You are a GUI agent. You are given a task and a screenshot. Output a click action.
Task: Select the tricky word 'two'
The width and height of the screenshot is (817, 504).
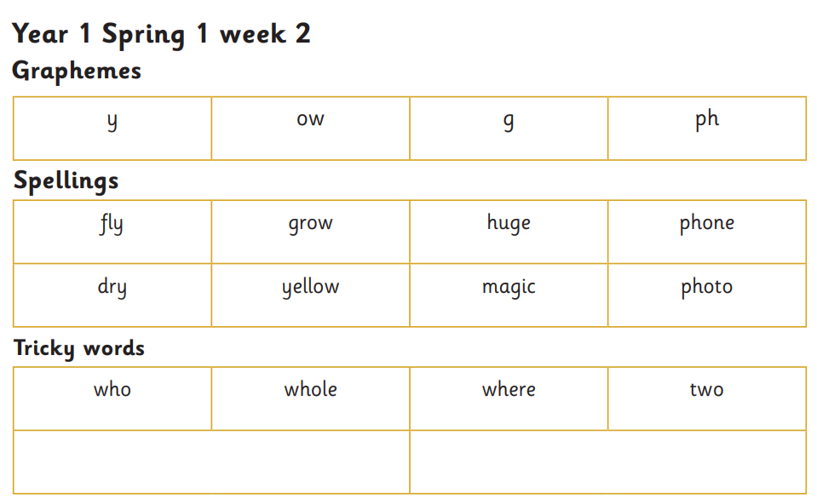pos(706,390)
